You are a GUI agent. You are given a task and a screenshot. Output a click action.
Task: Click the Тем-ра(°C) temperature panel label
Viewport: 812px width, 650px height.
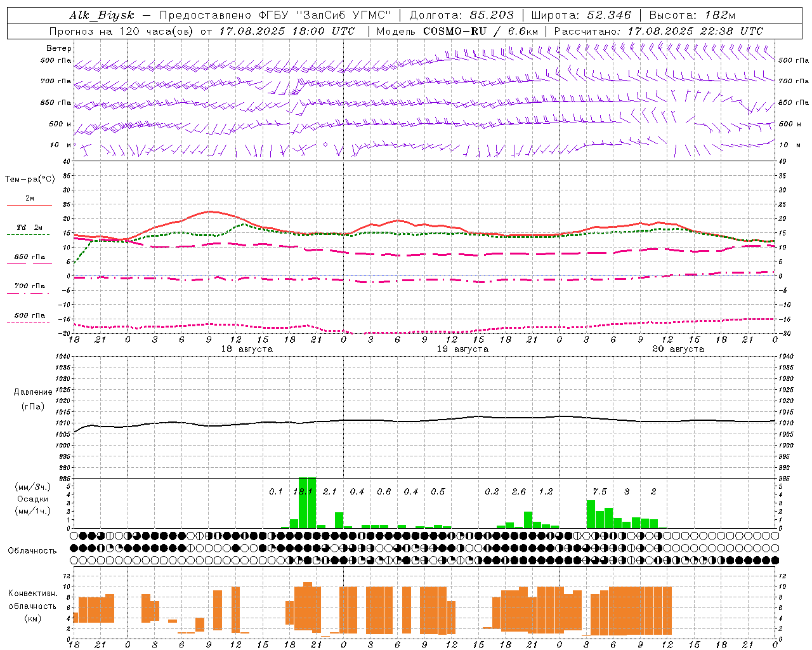[30, 180]
